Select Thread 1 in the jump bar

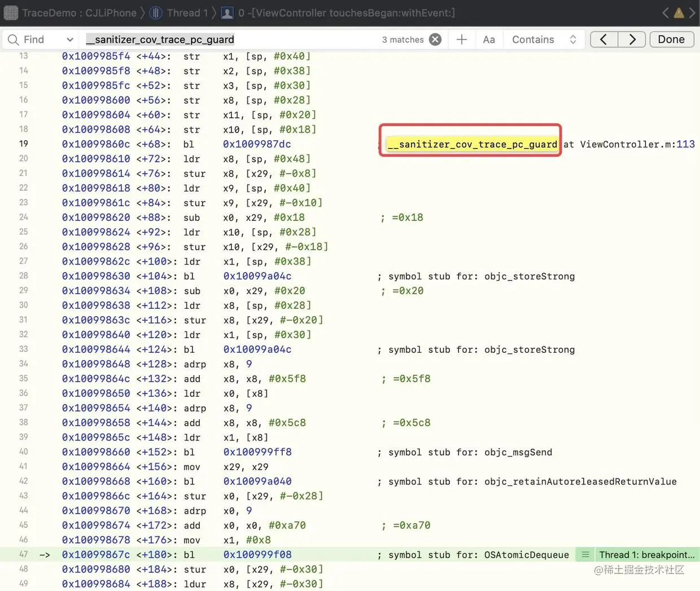coord(187,12)
